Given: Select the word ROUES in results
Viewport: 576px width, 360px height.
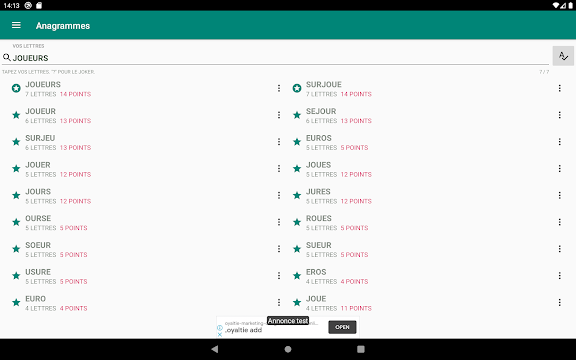Looking at the screenshot, I should [319, 219].
